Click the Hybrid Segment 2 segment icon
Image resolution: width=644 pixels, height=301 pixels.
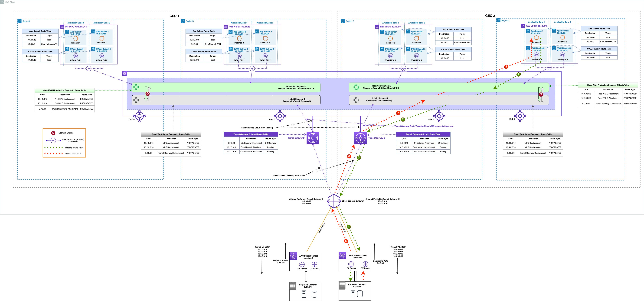click(x=356, y=100)
